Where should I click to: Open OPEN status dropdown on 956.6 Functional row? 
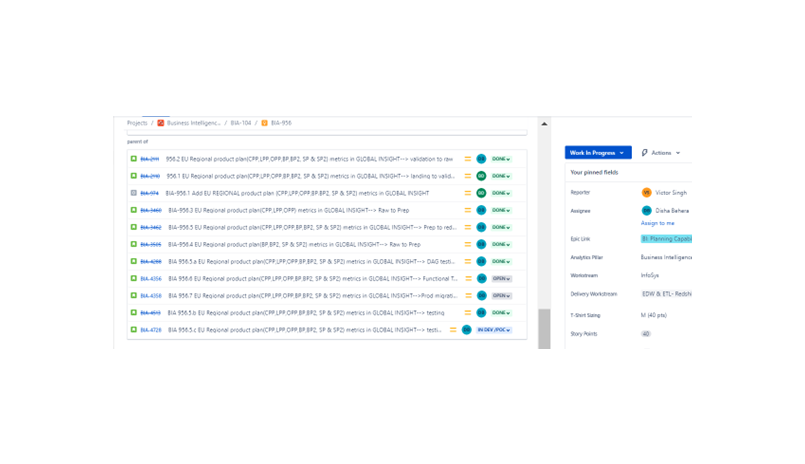(501, 278)
